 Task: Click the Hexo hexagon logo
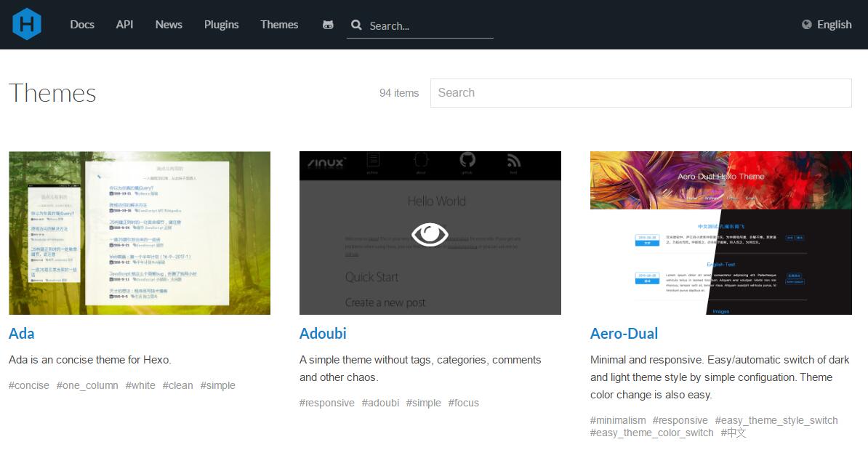coord(27,24)
